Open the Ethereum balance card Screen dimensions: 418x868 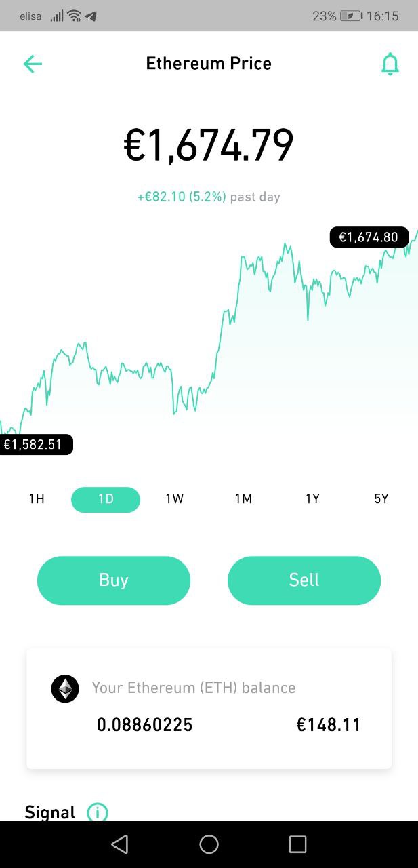(x=209, y=709)
